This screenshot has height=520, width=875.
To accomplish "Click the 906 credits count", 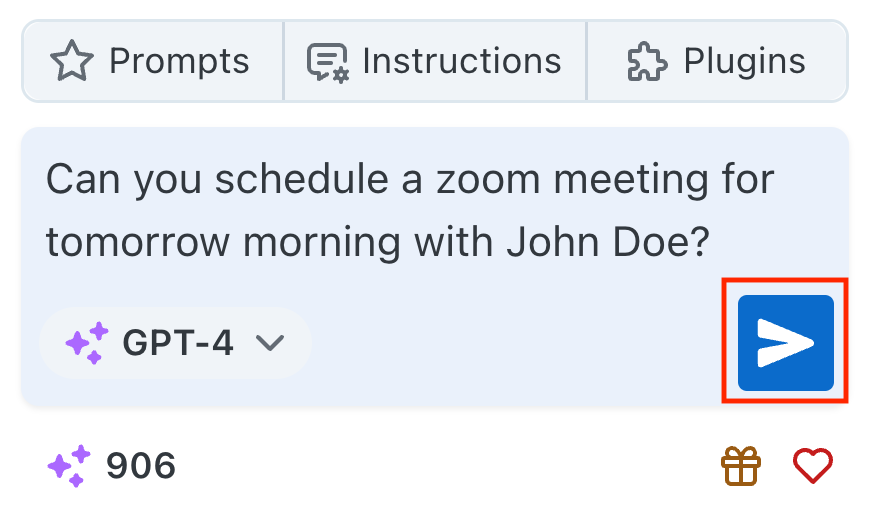I will 141,465.
